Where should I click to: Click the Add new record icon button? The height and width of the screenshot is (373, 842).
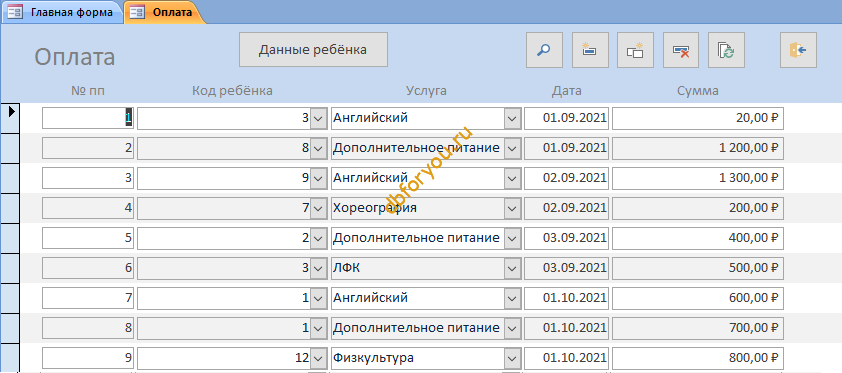click(590, 50)
